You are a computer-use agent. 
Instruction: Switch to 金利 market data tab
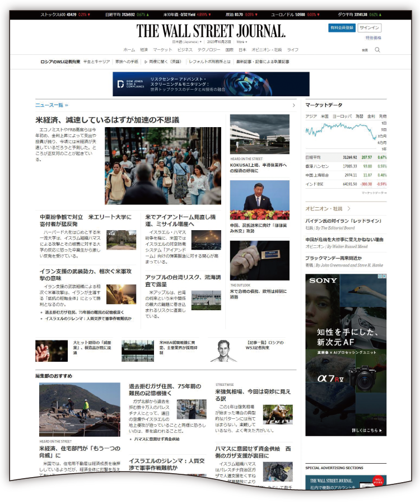[371, 116]
